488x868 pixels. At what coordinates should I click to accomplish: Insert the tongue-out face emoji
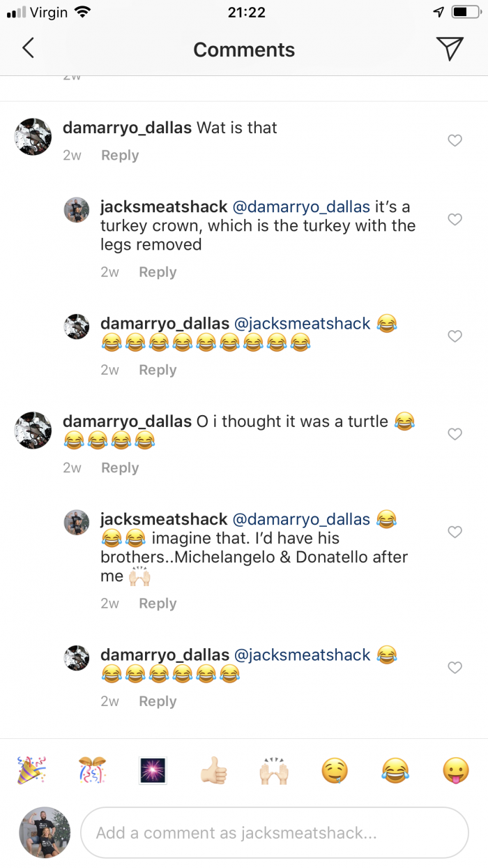tap(456, 770)
